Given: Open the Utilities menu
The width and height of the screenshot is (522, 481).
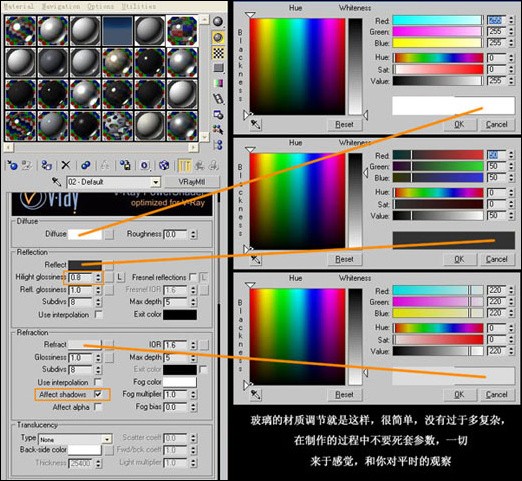Looking at the screenshot, I should [x=139, y=6].
